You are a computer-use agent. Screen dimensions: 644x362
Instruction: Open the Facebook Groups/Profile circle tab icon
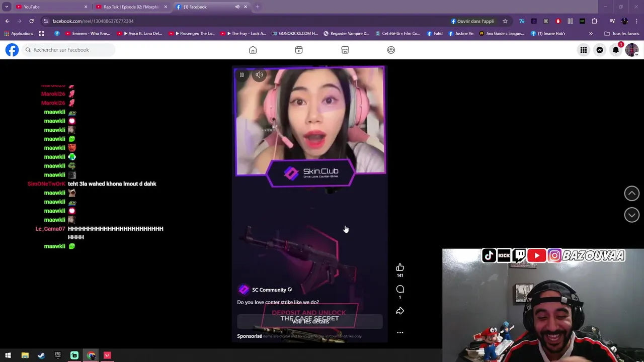tap(391, 50)
